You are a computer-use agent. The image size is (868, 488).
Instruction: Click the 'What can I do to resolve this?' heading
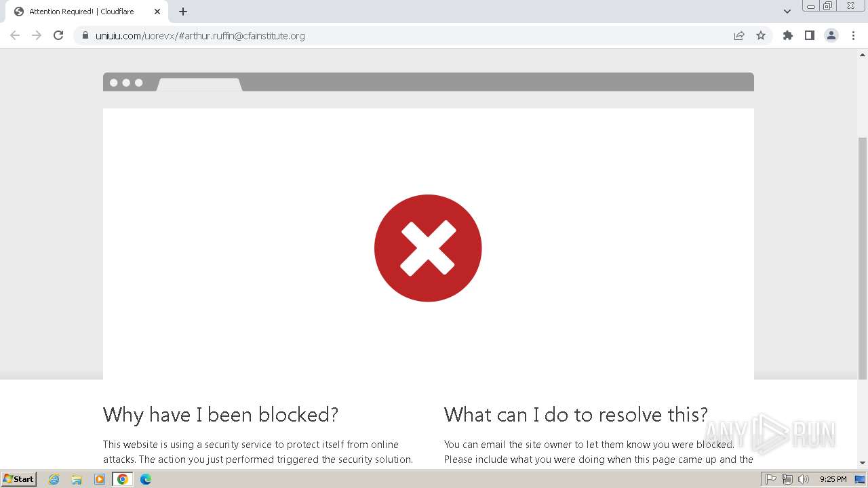coord(576,414)
